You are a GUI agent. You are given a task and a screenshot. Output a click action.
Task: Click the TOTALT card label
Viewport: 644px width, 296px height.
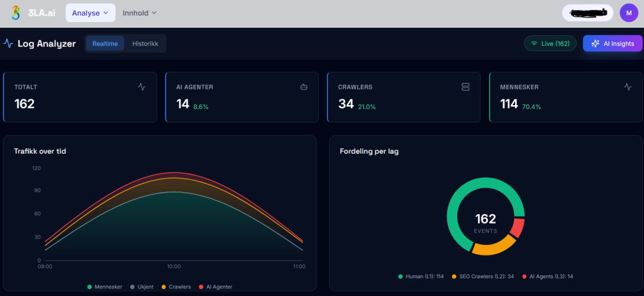26,87
